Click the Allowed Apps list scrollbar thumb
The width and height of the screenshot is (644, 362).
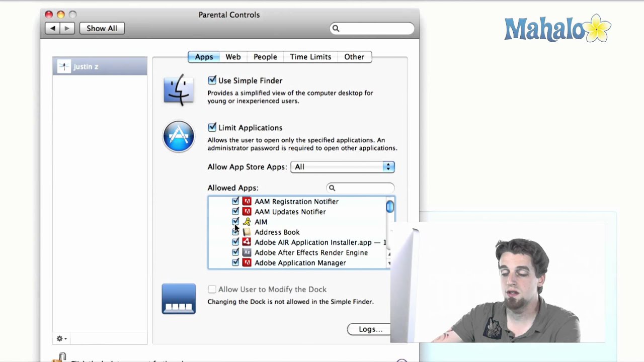point(390,206)
